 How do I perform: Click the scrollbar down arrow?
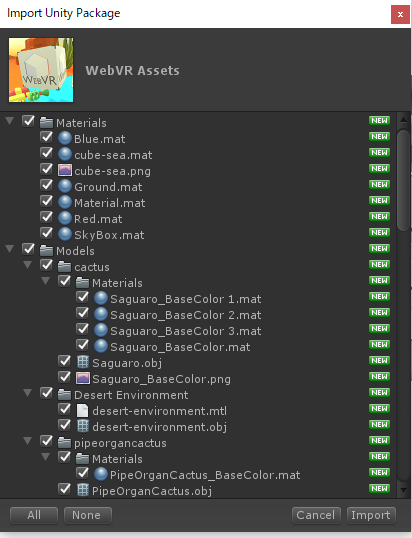pos(403,491)
